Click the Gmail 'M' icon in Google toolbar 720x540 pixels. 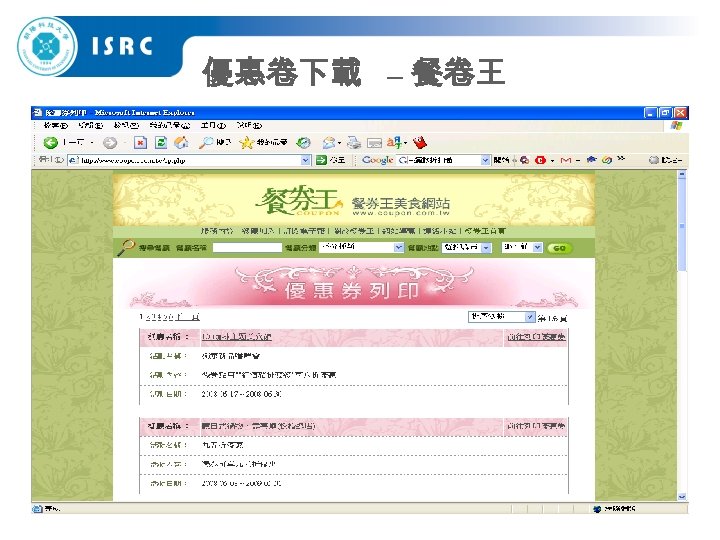(566, 160)
